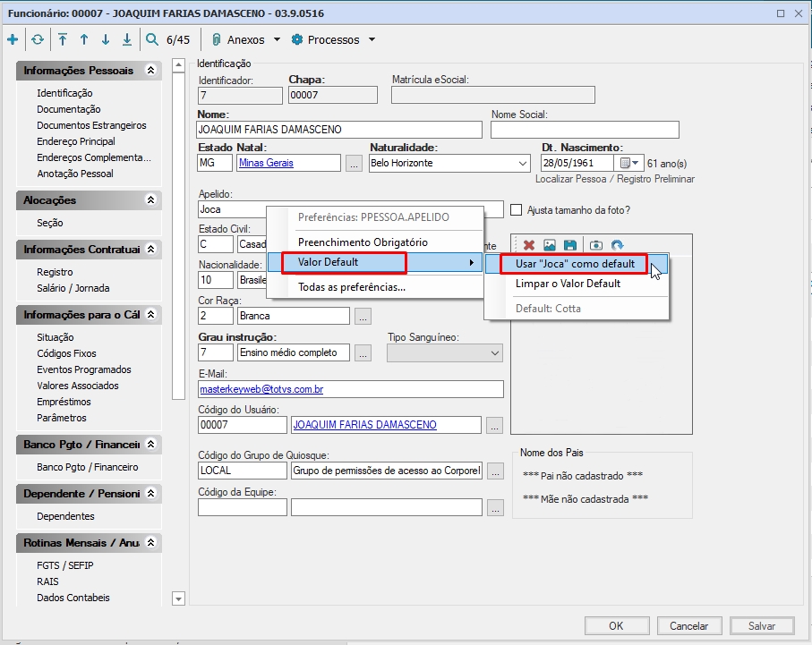Collapse the Dependente / Pensionista section
This screenshot has height=645, width=812.
150,493
